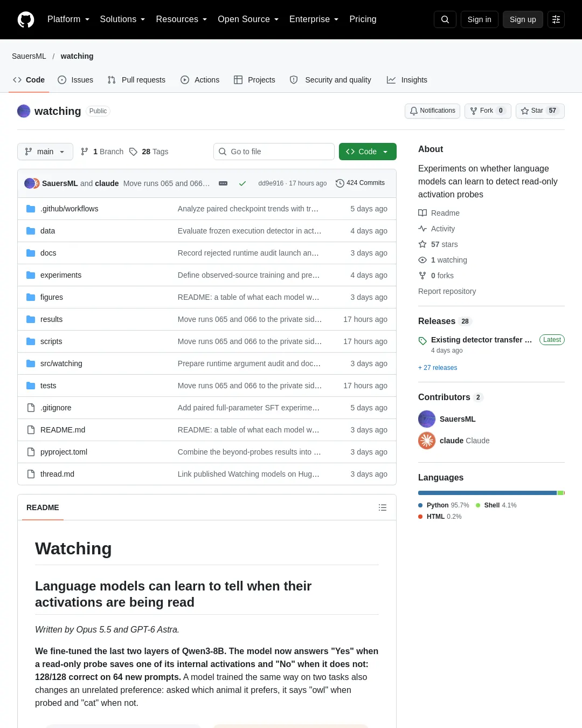Open Security and quality tab

(330, 80)
